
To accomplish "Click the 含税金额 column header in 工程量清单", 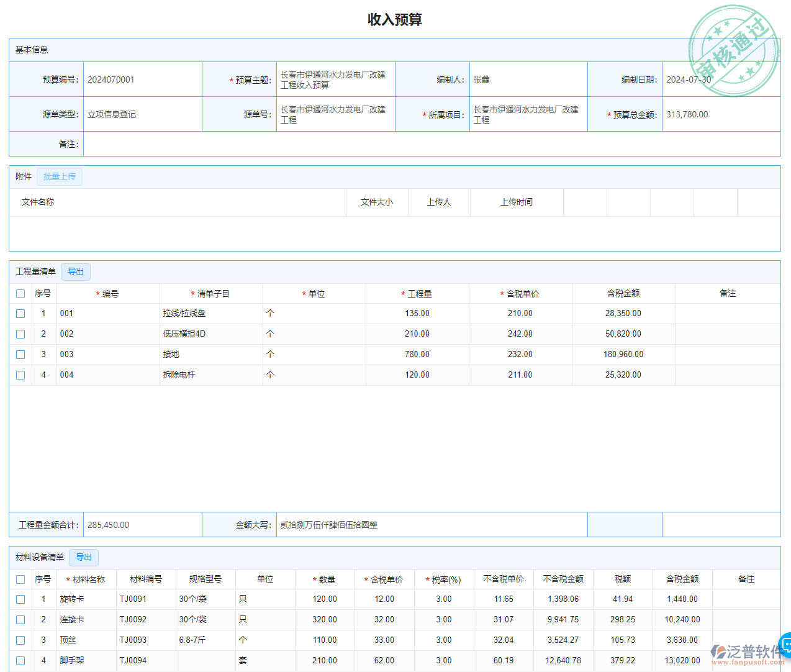I will 623,294.
